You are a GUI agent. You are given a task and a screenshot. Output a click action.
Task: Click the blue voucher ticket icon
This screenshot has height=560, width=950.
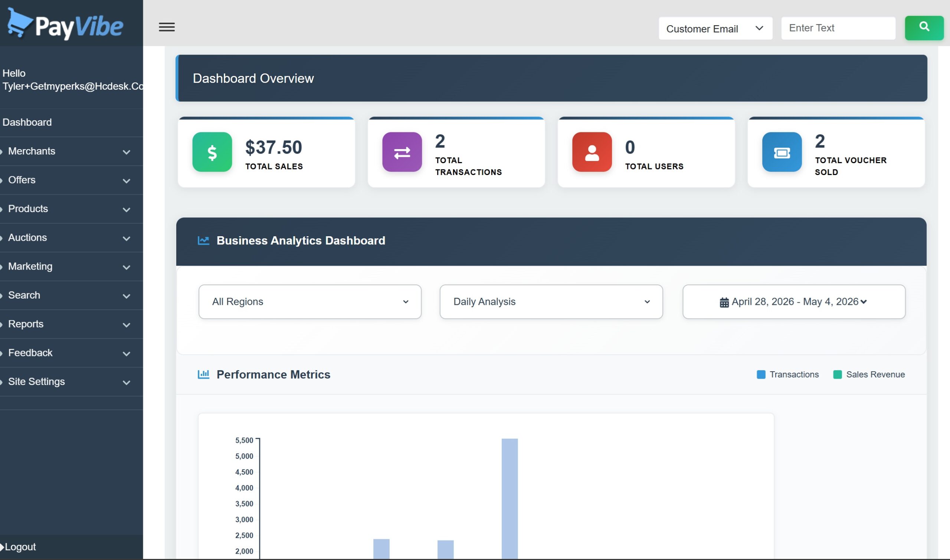coord(782,152)
